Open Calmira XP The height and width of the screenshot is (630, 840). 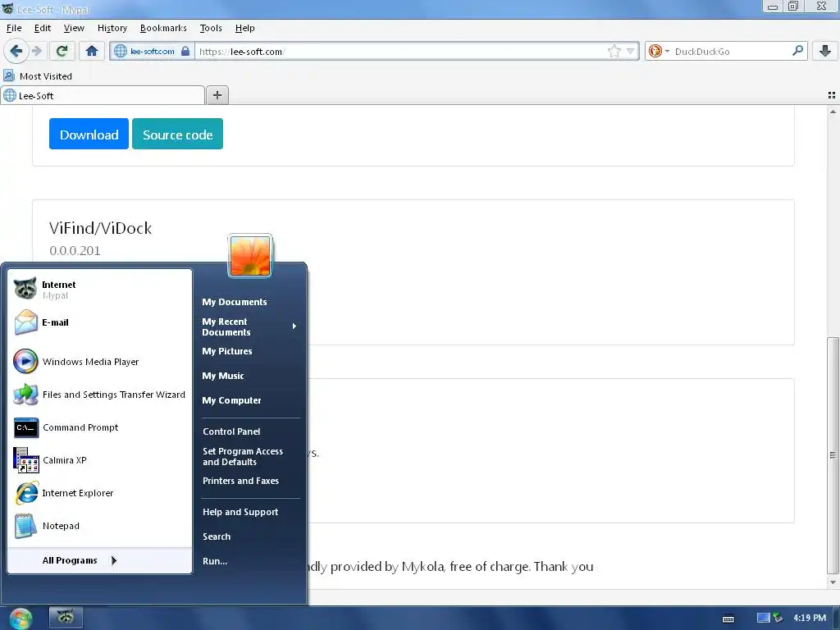pos(99,460)
